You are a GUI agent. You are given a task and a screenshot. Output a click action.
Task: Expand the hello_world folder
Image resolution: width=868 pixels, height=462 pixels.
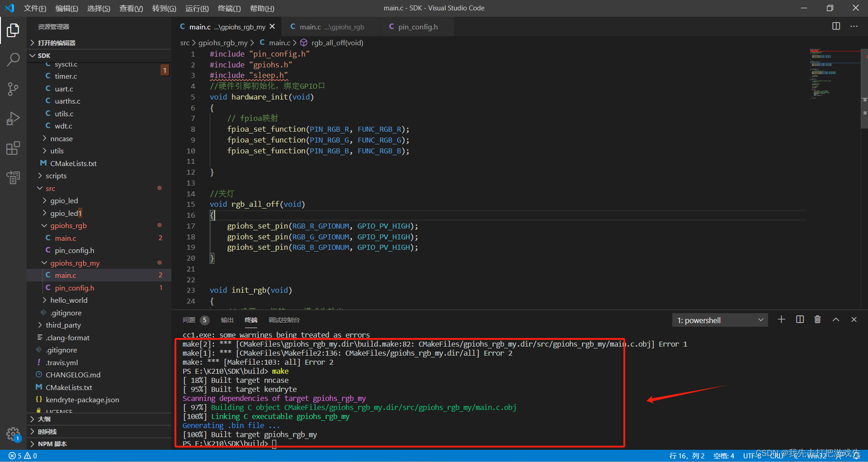(x=99, y=300)
